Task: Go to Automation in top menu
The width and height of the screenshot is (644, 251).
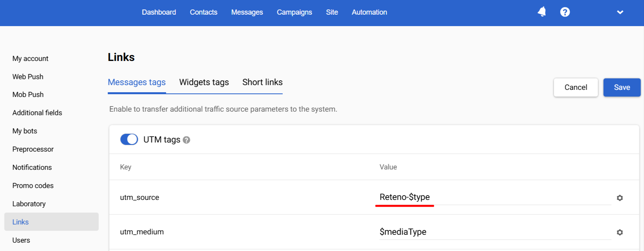Action: point(369,12)
